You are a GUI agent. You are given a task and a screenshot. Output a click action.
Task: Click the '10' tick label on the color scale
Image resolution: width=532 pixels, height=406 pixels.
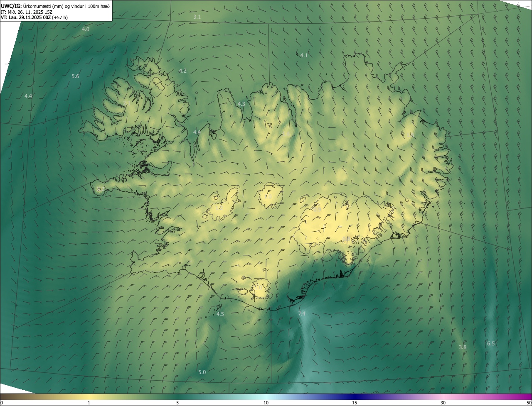(x=266, y=403)
